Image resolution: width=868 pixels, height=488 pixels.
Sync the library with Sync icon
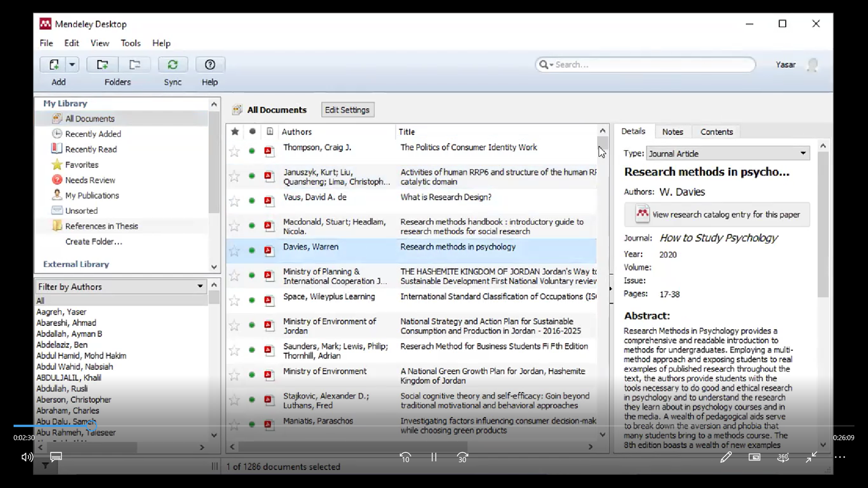click(x=172, y=64)
